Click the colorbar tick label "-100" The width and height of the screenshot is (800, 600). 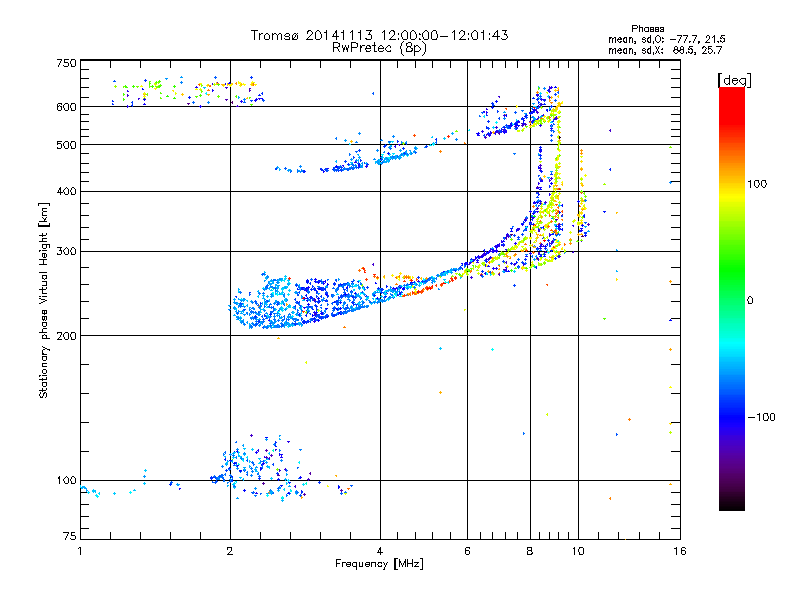[x=762, y=417]
